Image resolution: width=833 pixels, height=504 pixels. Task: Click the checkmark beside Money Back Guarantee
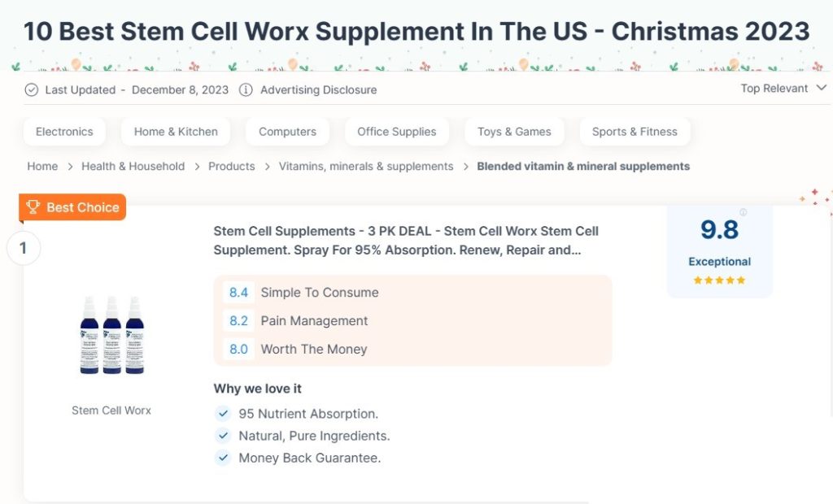click(x=223, y=458)
